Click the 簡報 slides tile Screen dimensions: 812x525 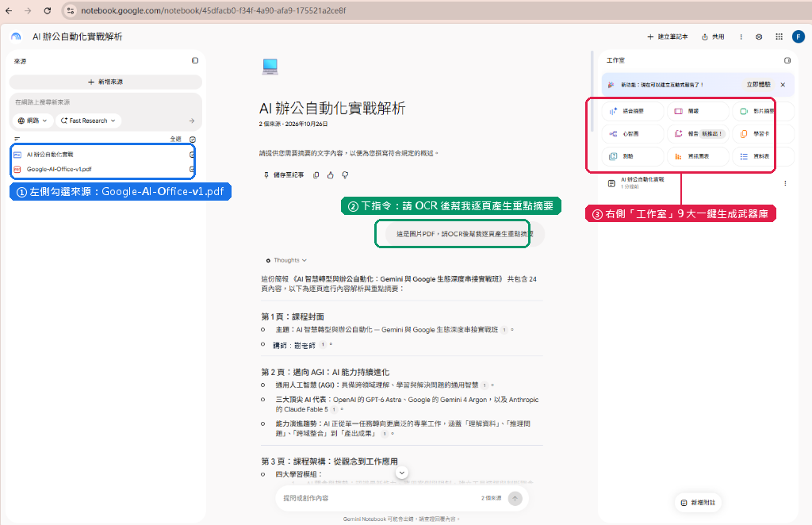[x=698, y=111]
